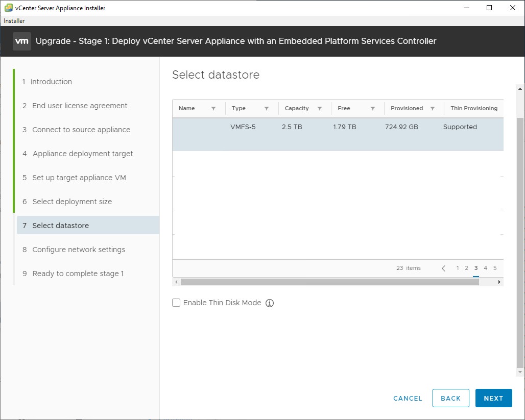Click the 724.92 GB provisioned cell
Viewport: 525px width, 420px height.
click(401, 127)
